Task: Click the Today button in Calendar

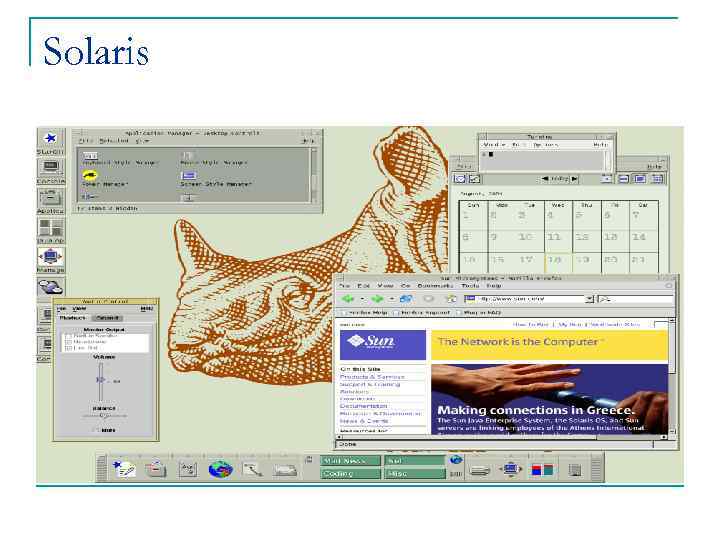Action: (560, 179)
